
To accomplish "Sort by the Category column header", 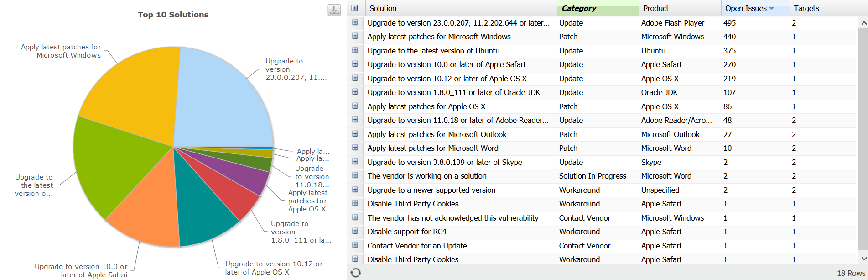I will [579, 8].
